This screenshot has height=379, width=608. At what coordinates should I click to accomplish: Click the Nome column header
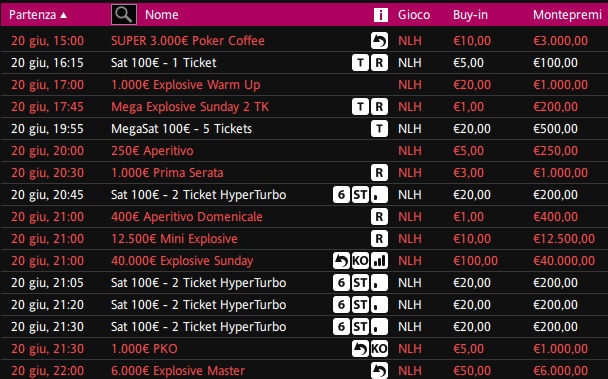tap(162, 15)
